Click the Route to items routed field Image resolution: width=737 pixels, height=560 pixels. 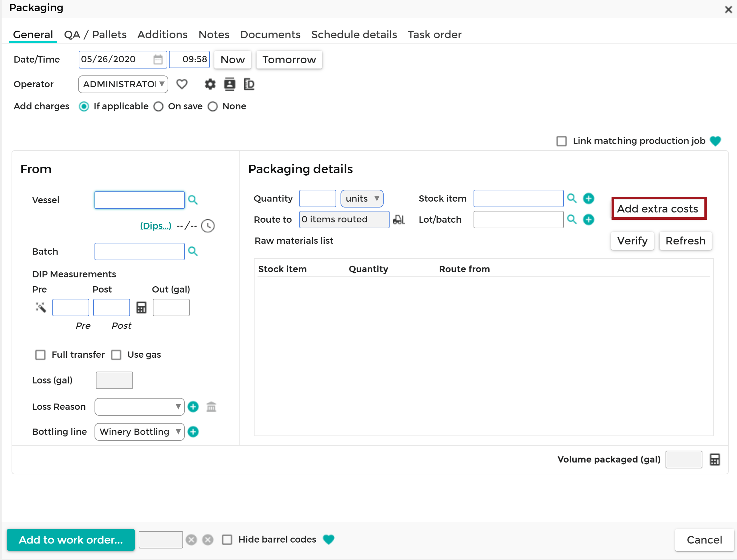344,220
